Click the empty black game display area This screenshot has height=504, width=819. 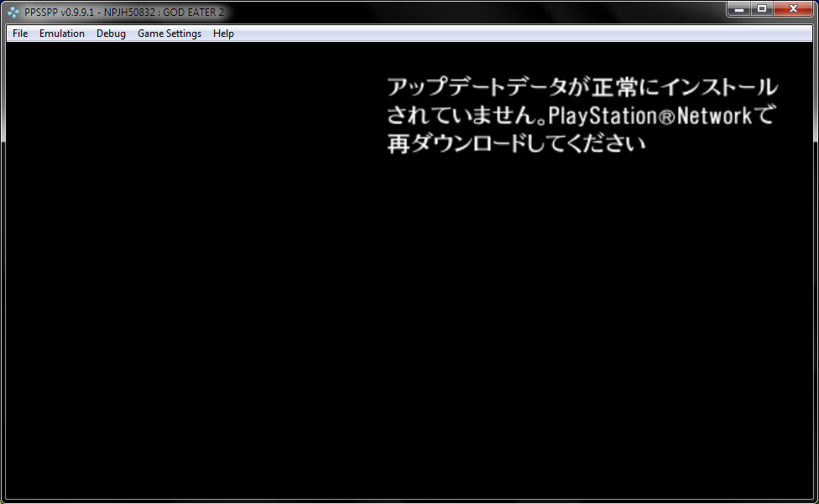pyautogui.click(x=336, y=335)
